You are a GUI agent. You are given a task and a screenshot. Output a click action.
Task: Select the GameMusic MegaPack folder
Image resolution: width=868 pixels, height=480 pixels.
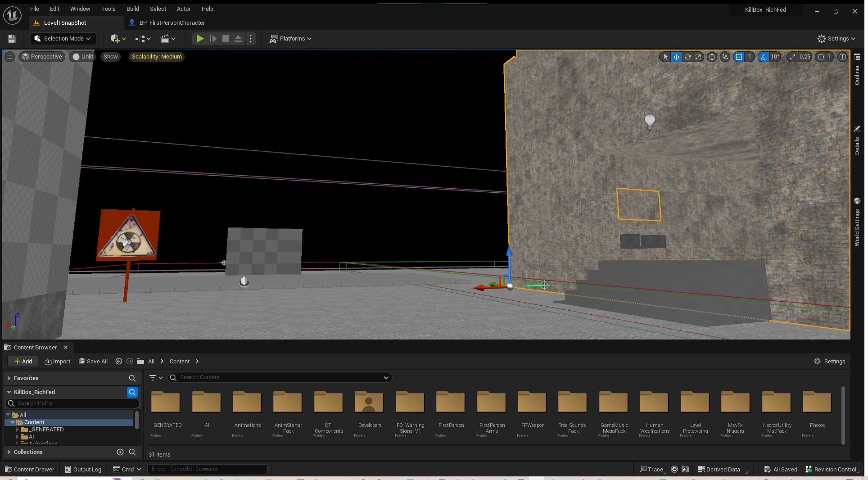(x=614, y=413)
